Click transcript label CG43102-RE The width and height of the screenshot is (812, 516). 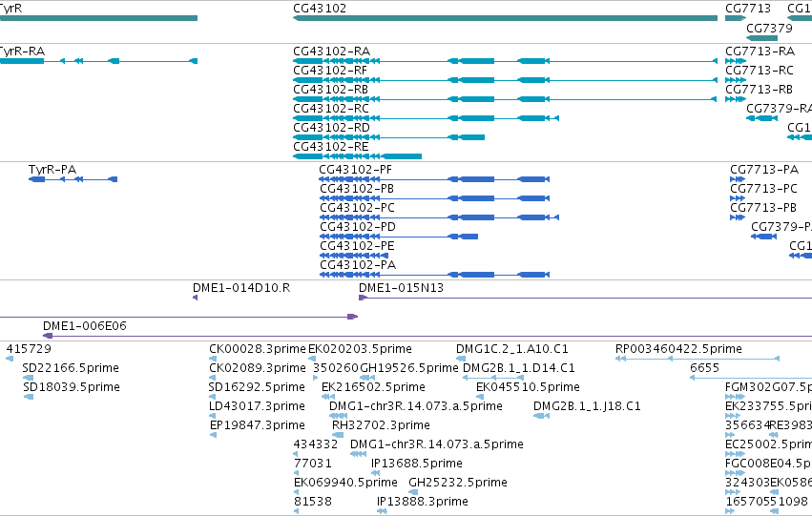[x=331, y=147]
